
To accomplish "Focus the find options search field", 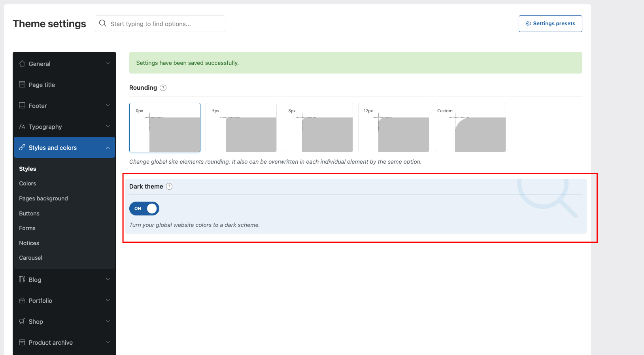I will pos(160,24).
